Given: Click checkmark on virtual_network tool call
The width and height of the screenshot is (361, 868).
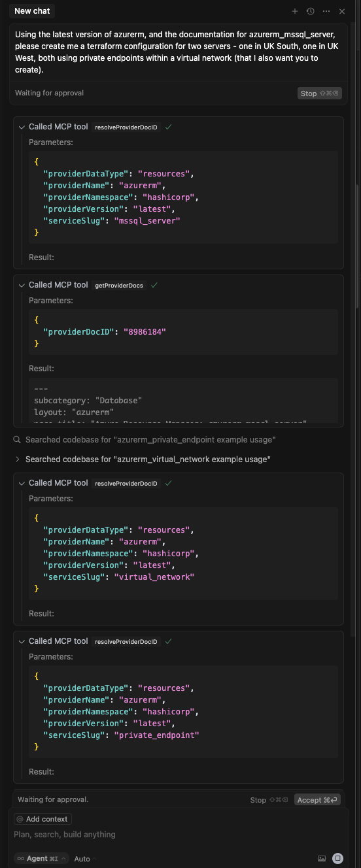Looking at the screenshot, I should [x=169, y=483].
